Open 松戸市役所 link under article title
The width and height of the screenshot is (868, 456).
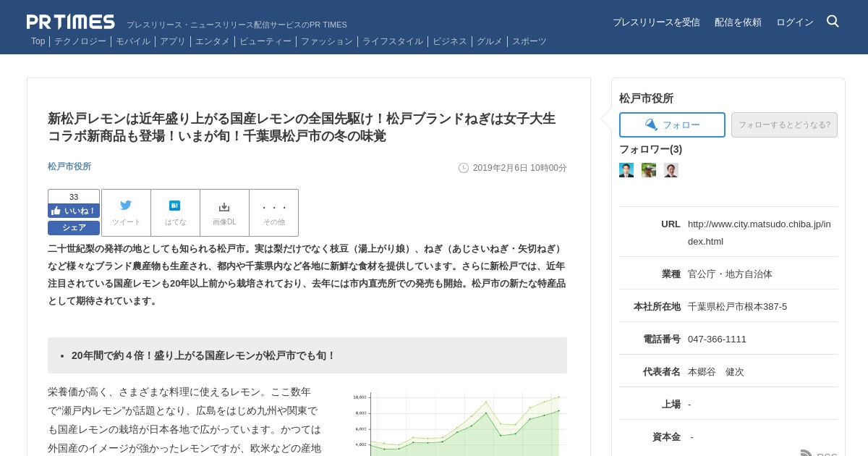pos(69,166)
